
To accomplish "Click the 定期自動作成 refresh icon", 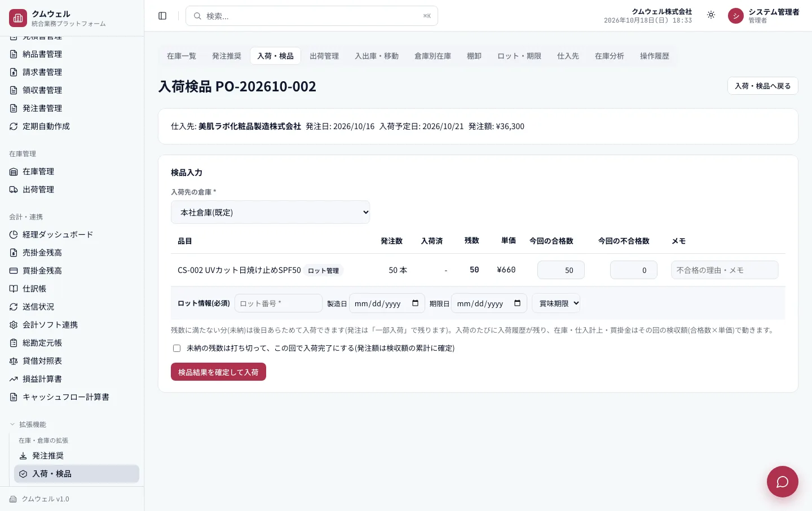I will click(14, 126).
